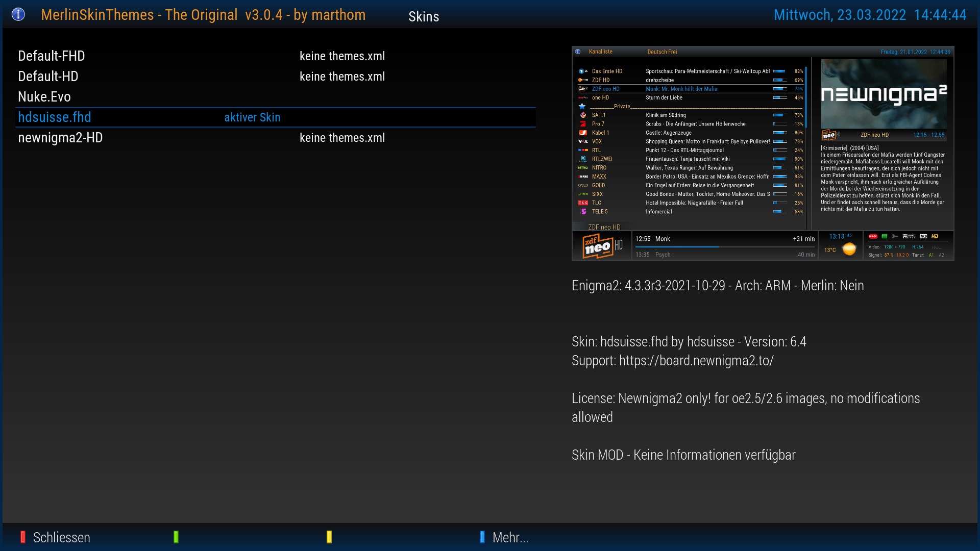Viewport: 980px width, 551px height.
Task: Click the green color key button
Action: (x=176, y=537)
